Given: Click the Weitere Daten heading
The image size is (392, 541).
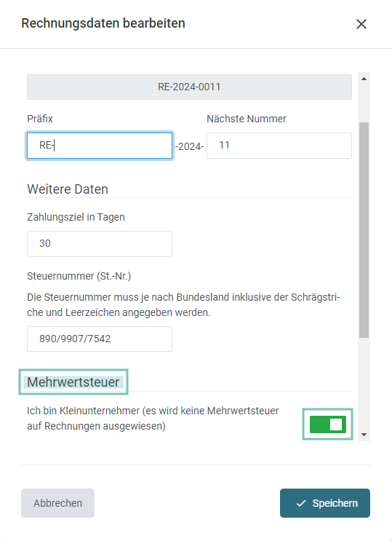Looking at the screenshot, I should (x=68, y=189).
